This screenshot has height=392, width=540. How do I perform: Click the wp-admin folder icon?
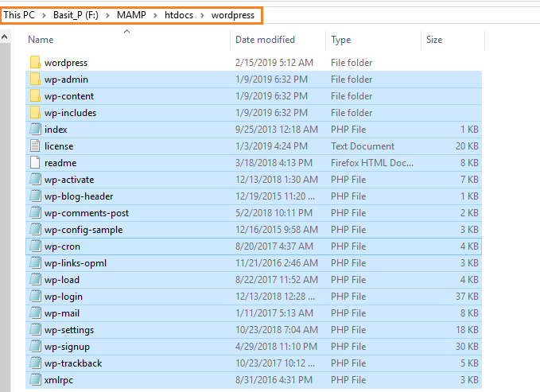point(35,79)
